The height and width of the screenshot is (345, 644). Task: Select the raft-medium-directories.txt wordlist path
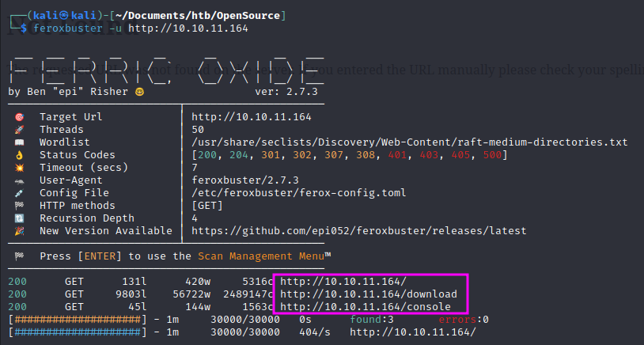410,142
